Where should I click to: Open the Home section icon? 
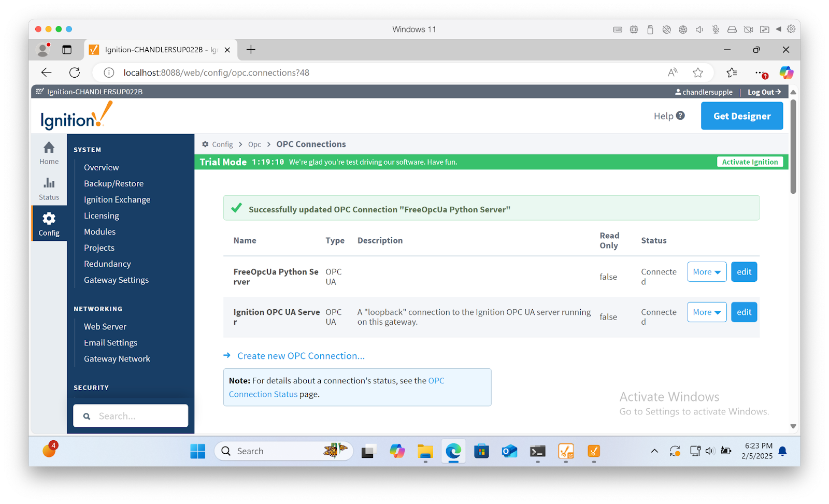point(49,148)
